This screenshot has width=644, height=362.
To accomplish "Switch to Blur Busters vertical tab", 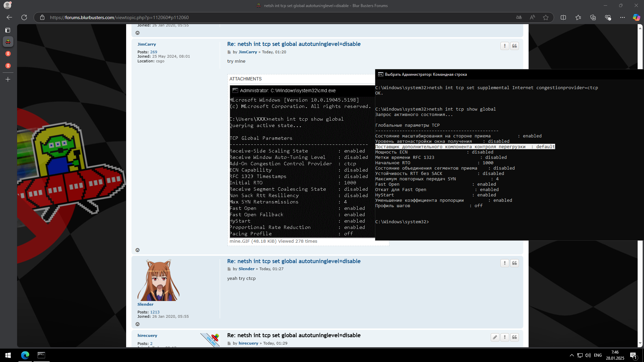I will 8,42.
